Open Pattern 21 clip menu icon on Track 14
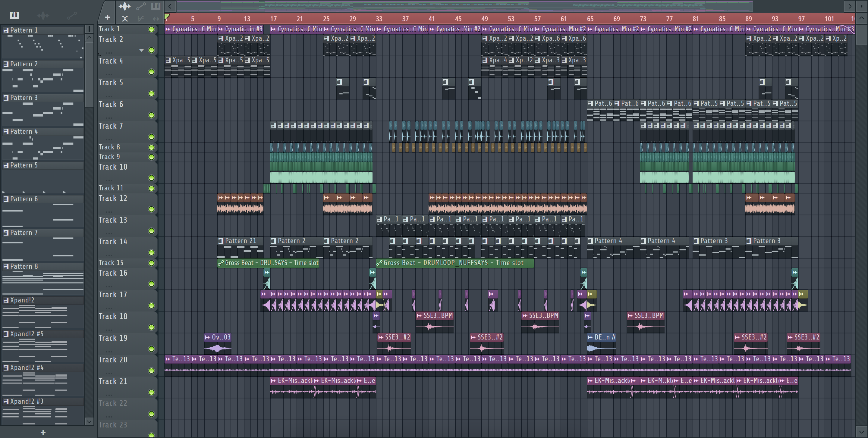Image resolution: width=868 pixels, height=438 pixels. point(221,241)
